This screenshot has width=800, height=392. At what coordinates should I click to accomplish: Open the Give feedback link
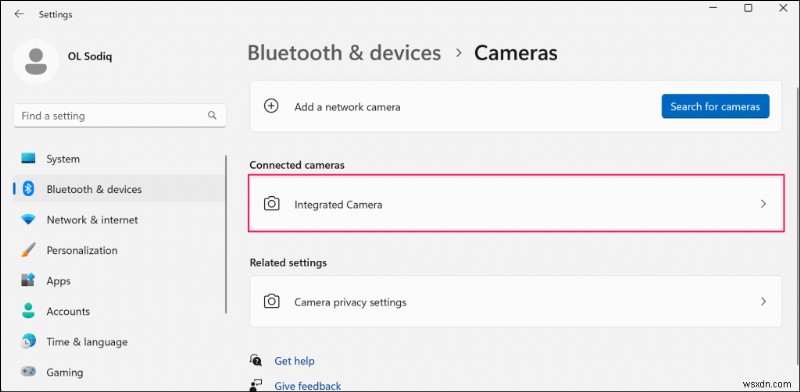click(x=308, y=385)
